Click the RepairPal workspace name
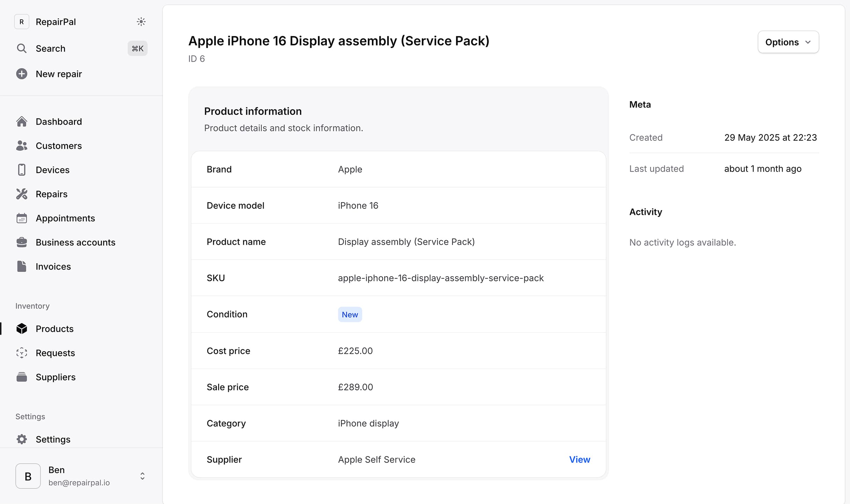 (56, 22)
